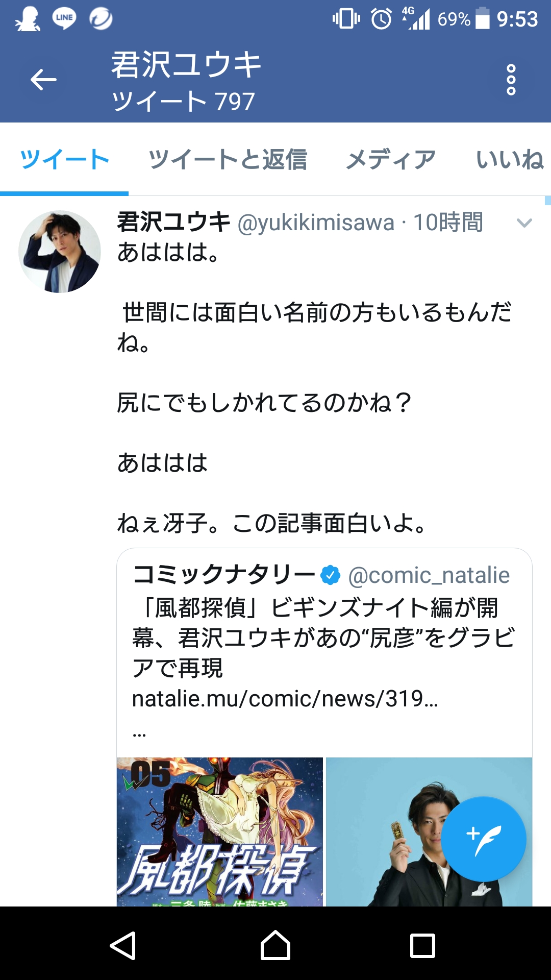Open the いいね tab

(x=510, y=159)
